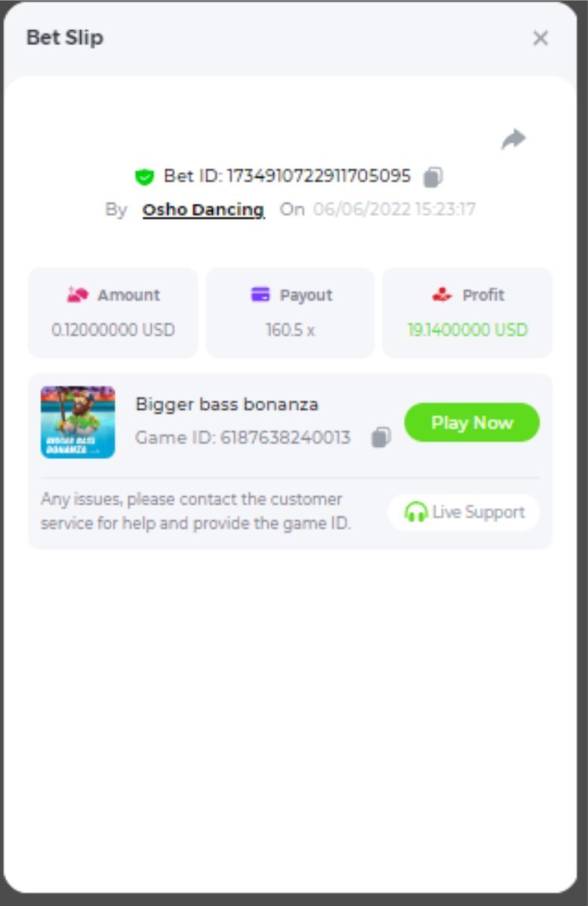588x906 pixels.
Task: Open Osho Dancing's profile link
Action: pyautogui.click(x=204, y=210)
